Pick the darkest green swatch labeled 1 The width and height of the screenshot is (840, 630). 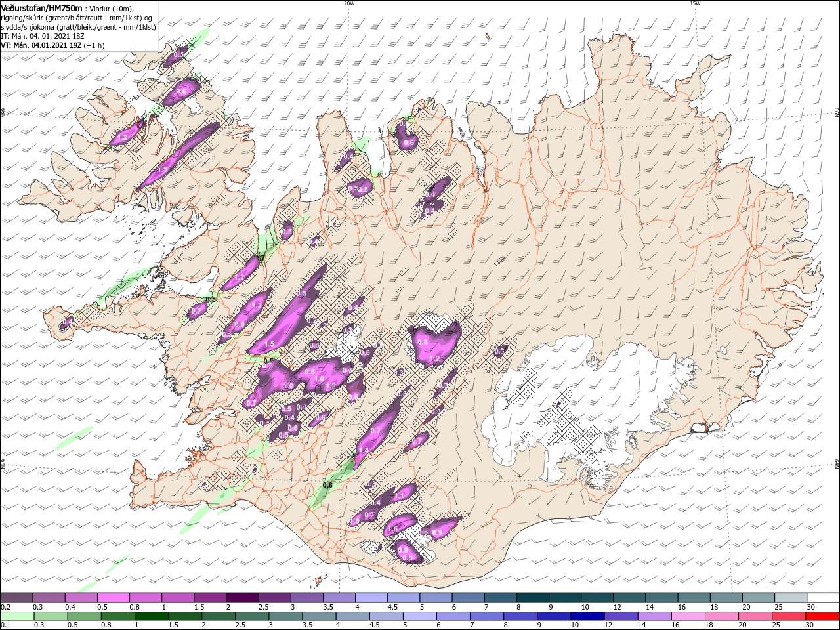tap(151, 616)
